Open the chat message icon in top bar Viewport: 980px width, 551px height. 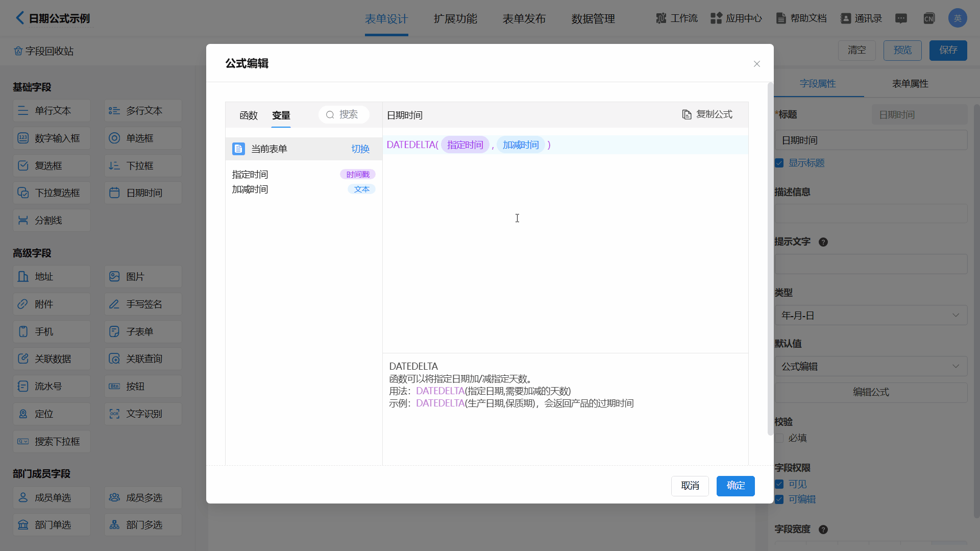pyautogui.click(x=901, y=18)
